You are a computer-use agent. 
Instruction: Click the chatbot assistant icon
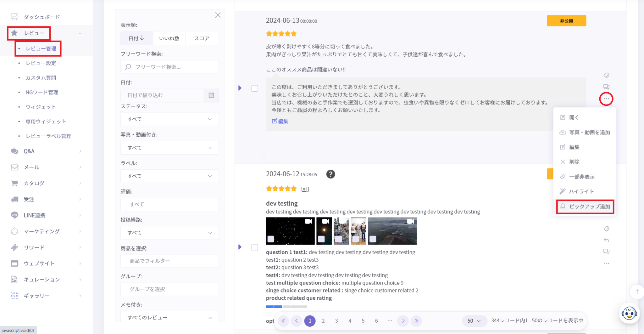click(x=629, y=314)
